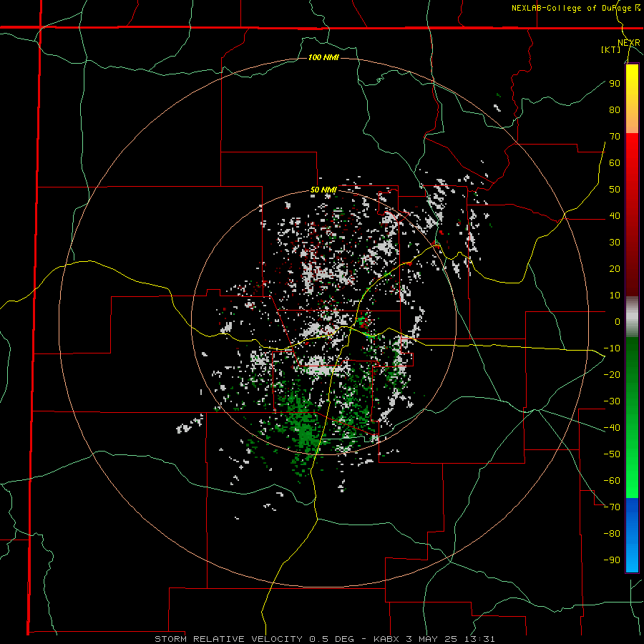644x644 pixels.
Task: Click the 80 value on the velocity scale
Action: (x=615, y=109)
